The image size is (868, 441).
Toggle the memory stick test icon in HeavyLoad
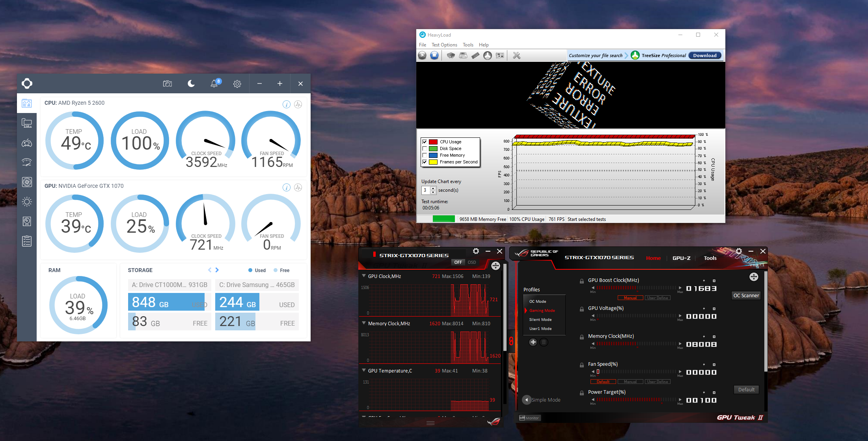(x=475, y=56)
